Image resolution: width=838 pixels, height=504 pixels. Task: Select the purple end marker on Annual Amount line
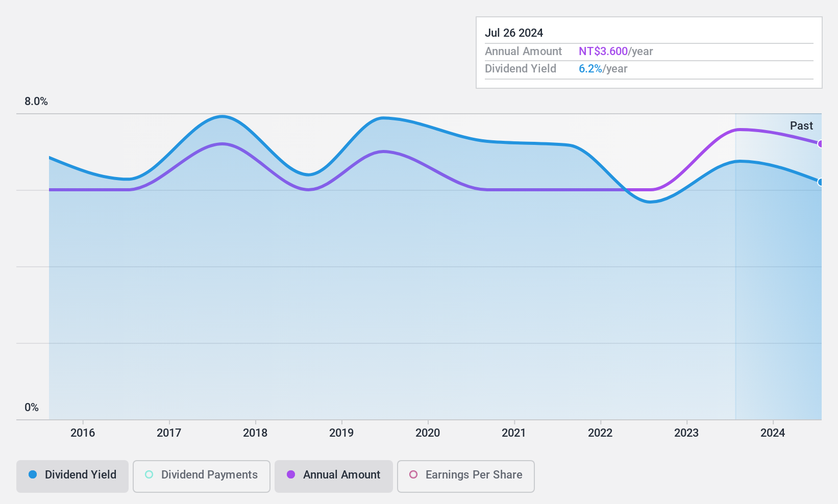click(820, 144)
